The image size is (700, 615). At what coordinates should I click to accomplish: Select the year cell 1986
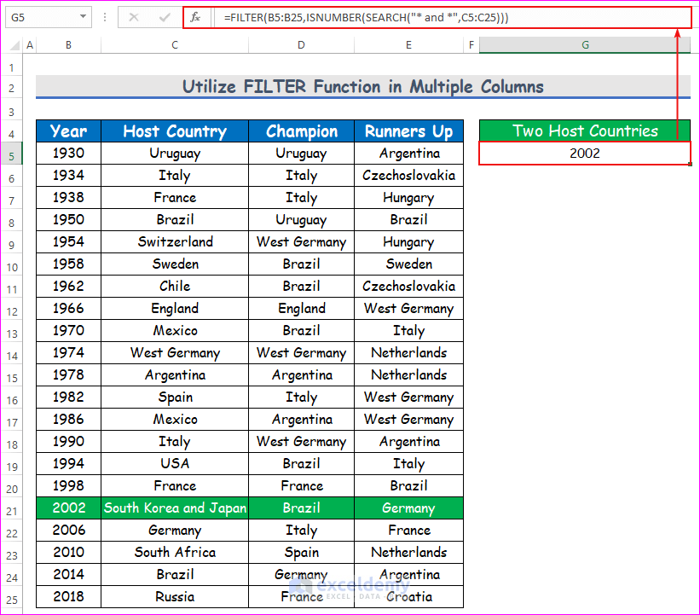coord(68,420)
